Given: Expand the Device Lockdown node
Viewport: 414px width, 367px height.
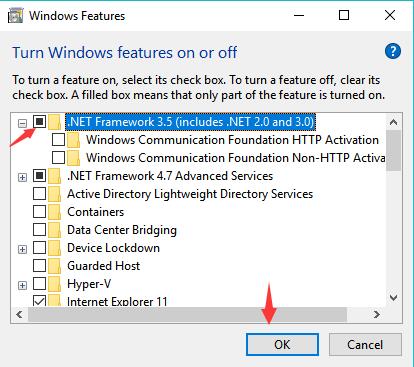Looking at the screenshot, I should point(22,249).
